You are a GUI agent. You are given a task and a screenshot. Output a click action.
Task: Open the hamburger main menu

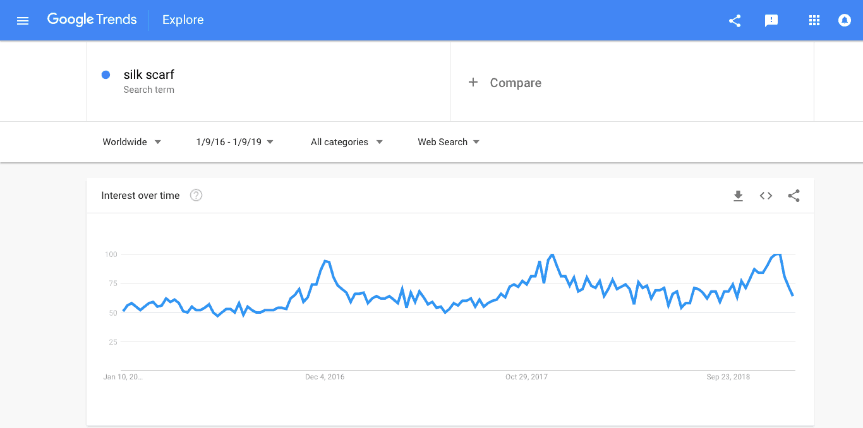point(23,21)
